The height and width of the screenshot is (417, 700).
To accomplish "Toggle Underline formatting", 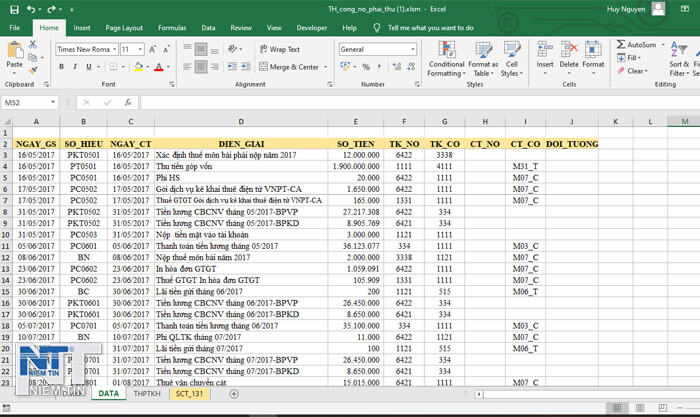I will 88,67.
